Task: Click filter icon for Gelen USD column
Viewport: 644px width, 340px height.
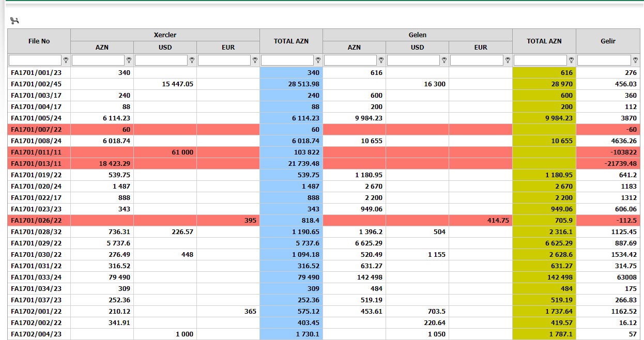Action: (x=444, y=60)
